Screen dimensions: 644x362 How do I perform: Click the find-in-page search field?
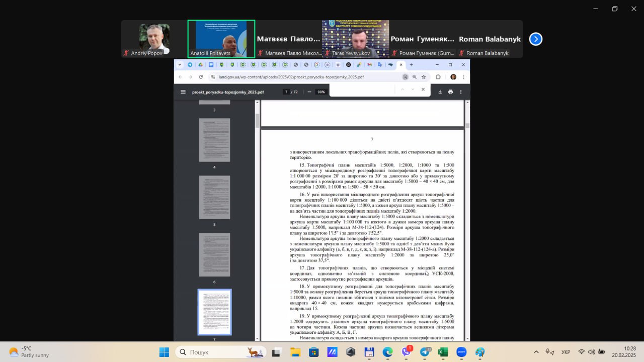(362, 89)
